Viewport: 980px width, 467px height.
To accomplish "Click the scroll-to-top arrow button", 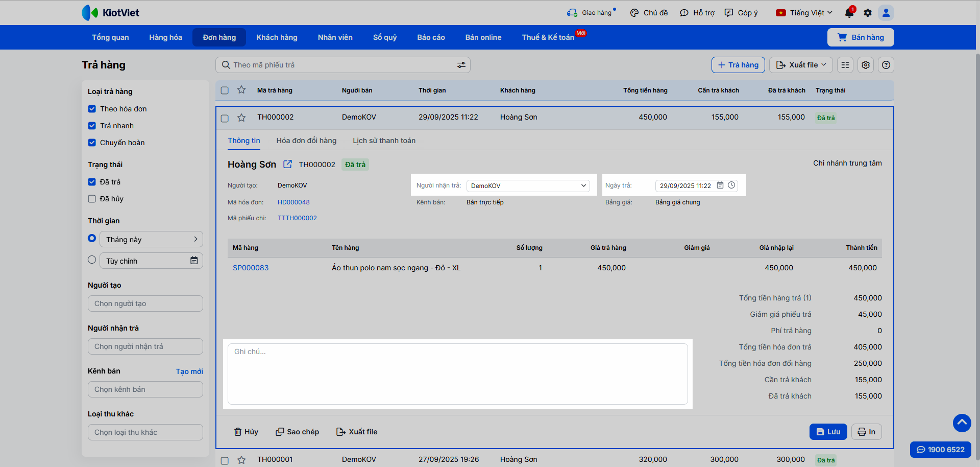I will [x=962, y=423].
